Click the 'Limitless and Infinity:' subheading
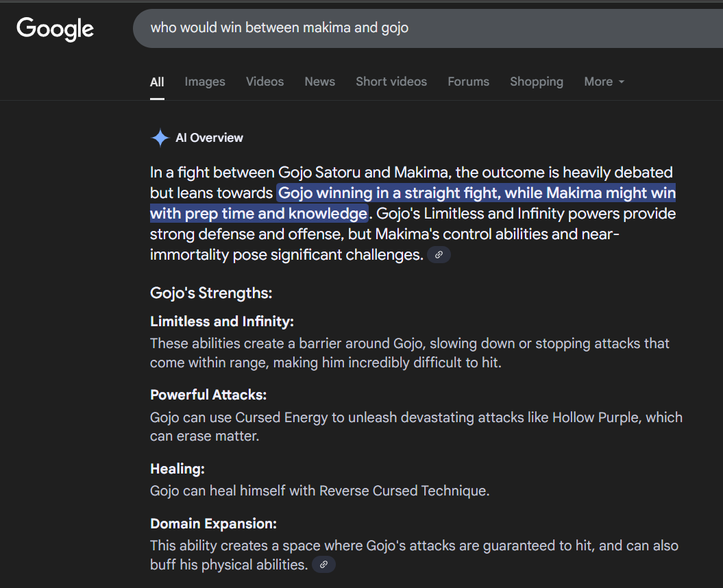This screenshot has height=588, width=723. (222, 321)
